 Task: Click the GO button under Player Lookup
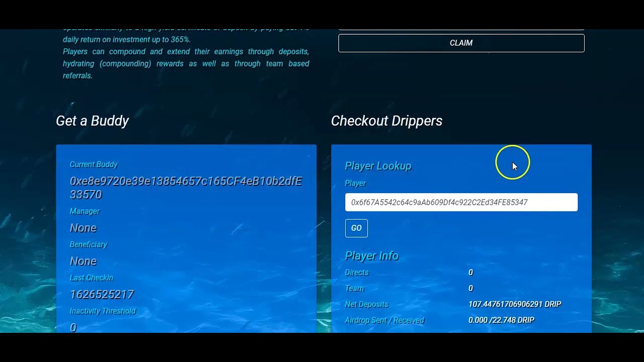pyautogui.click(x=356, y=228)
